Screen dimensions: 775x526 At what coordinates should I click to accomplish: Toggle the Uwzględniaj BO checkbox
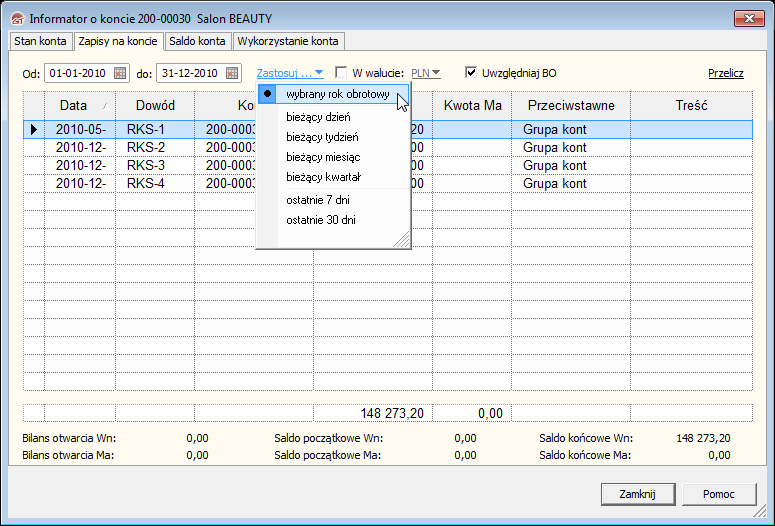471,73
